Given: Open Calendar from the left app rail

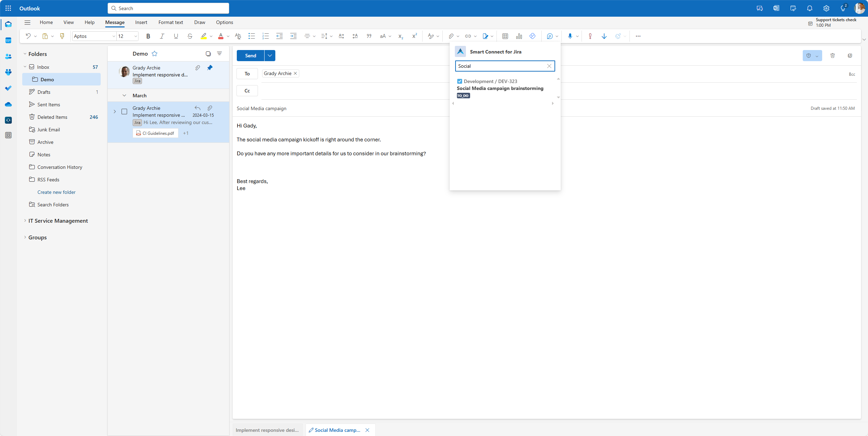Looking at the screenshot, I should [8, 40].
